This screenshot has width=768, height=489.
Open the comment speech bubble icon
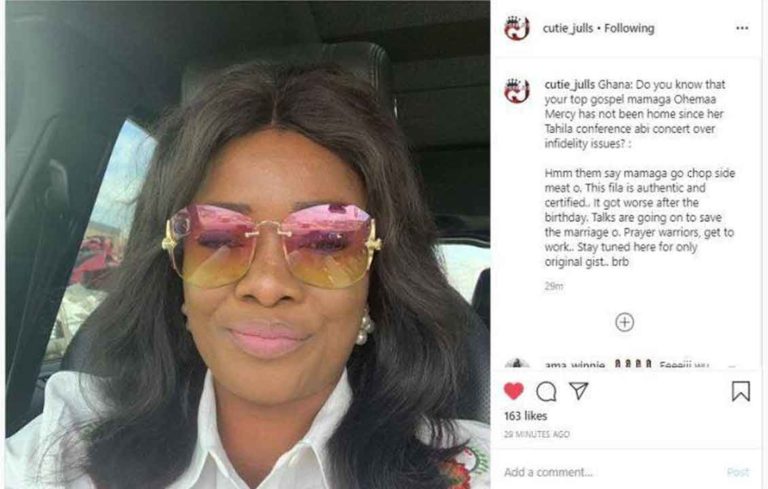click(546, 391)
